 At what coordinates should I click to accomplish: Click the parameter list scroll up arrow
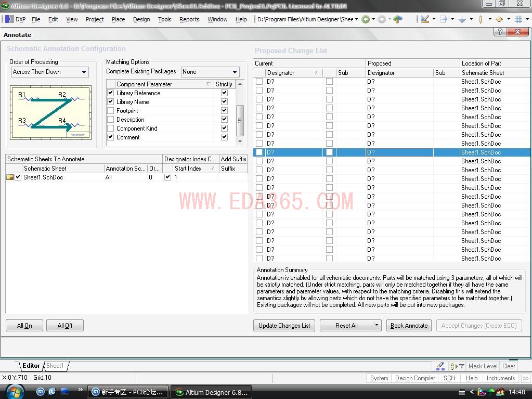click(240, 84)
